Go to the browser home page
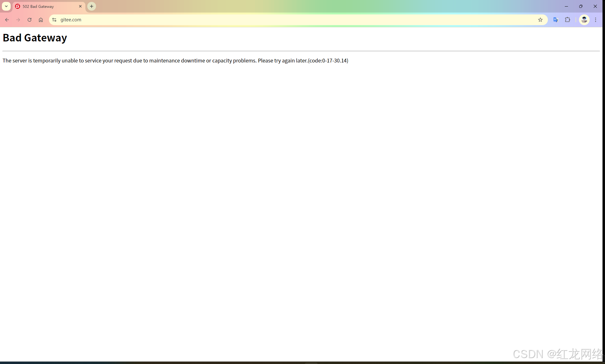 pos(41,20)
